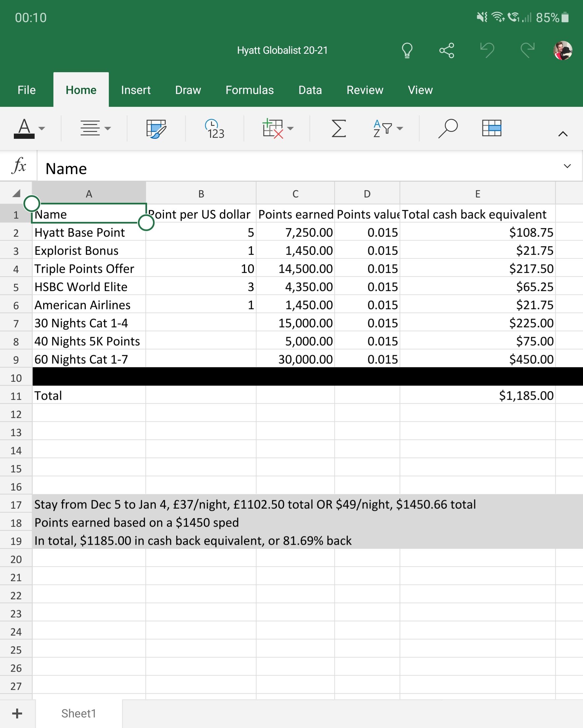Tap the font color A icon
The height and width of the screenshot is (728, 583).
24,128
